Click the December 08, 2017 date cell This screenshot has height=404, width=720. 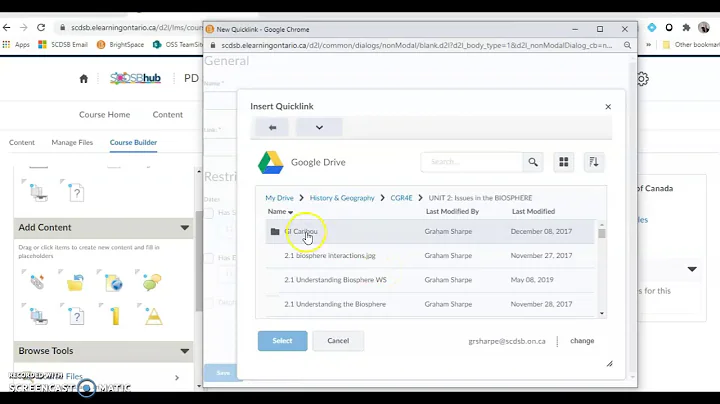coord(541,231)
